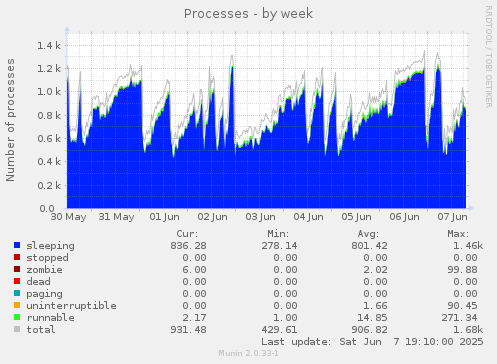Click the '1.0 k' y-axis label
Screen dimensions: 497x364
point(49,92)
